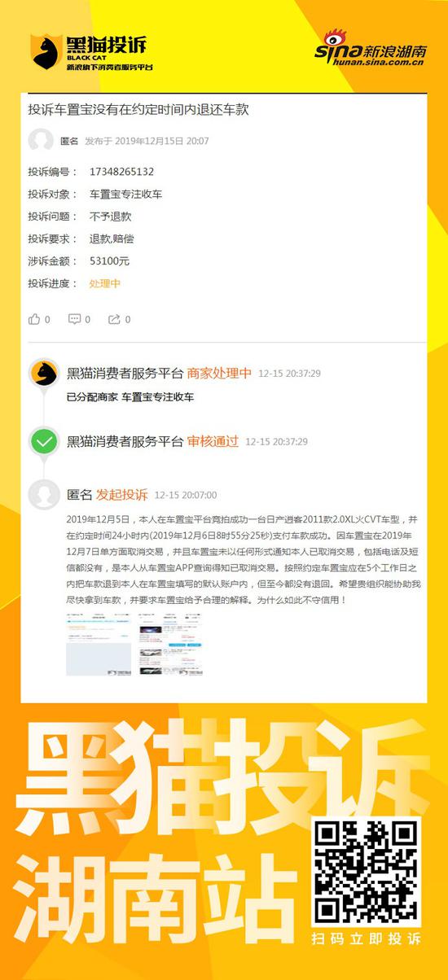
Task: Open the Sina Hunan logo
Action: (372, 49)
